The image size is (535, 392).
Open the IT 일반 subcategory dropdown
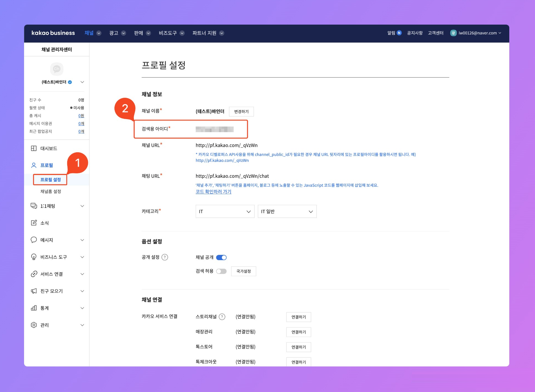click(287, 211)
